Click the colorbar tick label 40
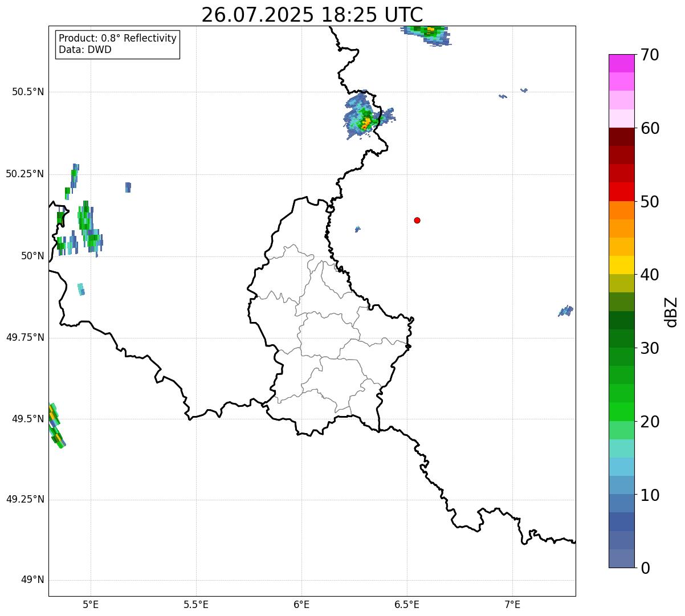Viewport: 685px width, 616px height. coord(650,275)
